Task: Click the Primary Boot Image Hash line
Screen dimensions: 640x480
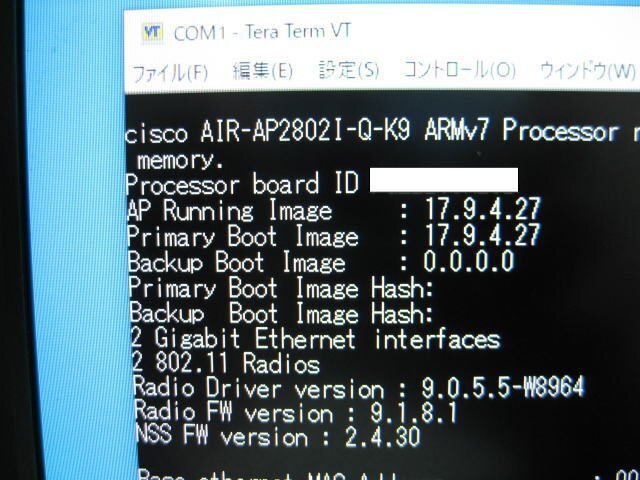Action: [x=280, y=288]
